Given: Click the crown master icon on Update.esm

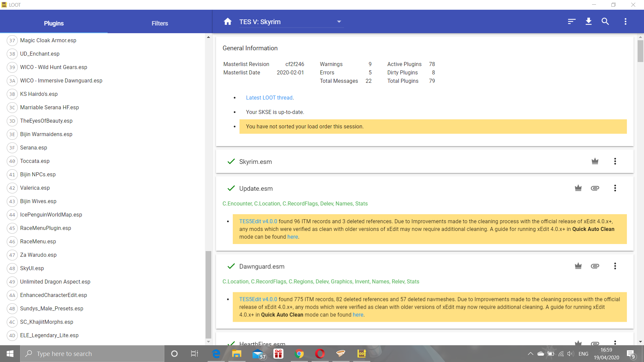Looking at the screenshot, I should pos(578,188).
